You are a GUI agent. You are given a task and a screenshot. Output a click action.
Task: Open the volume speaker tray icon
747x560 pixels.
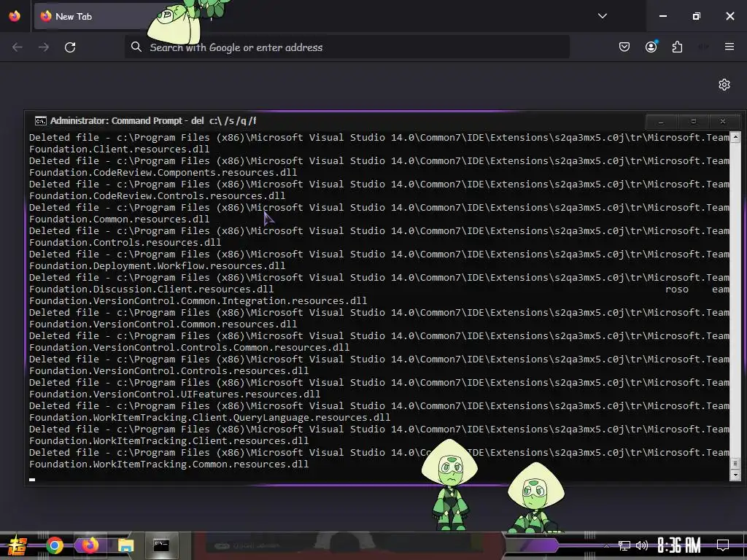coord(641,545)
